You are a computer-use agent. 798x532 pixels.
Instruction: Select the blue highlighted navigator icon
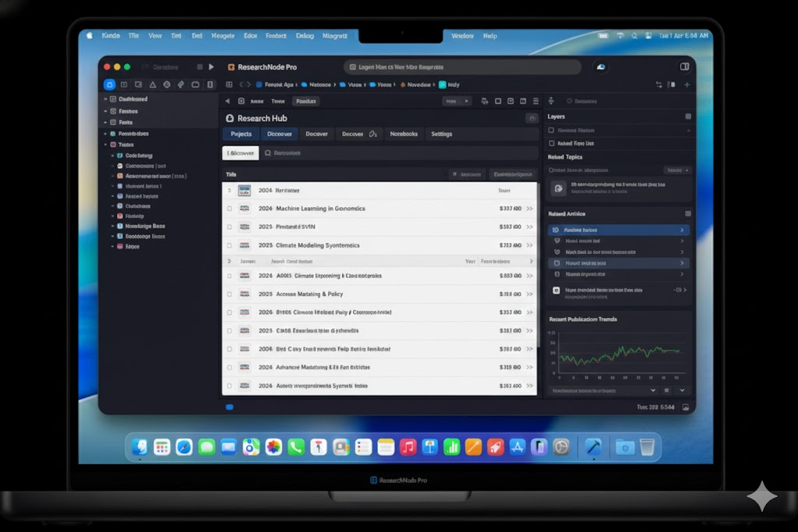pyautogui.click(x=109, y=84)
